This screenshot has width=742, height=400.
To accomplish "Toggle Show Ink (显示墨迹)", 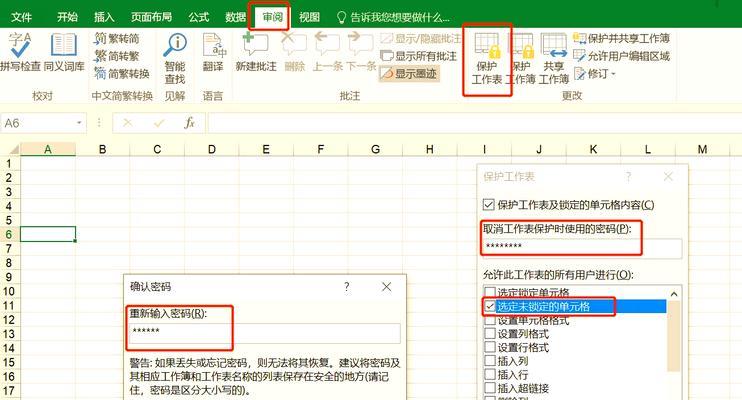I will tap(409, 73).
